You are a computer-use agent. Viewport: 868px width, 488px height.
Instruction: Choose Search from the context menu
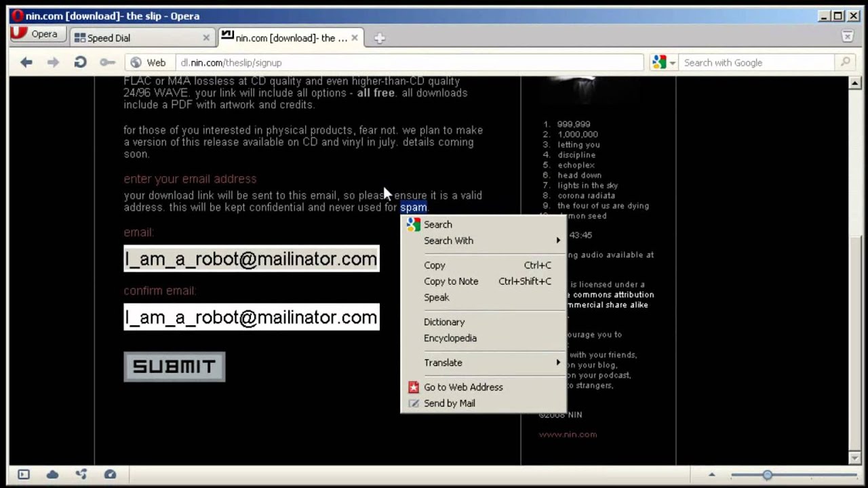[x=484, y=224]
